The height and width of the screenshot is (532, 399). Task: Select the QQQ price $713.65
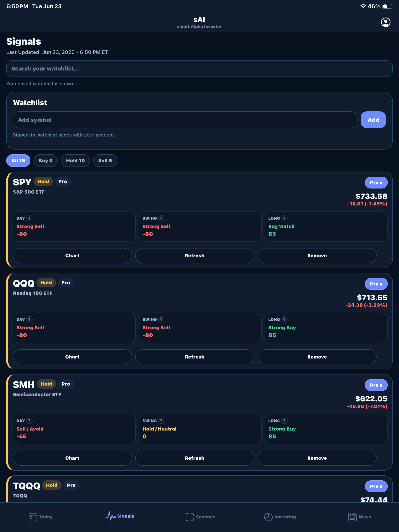click(x=372, y=298)
